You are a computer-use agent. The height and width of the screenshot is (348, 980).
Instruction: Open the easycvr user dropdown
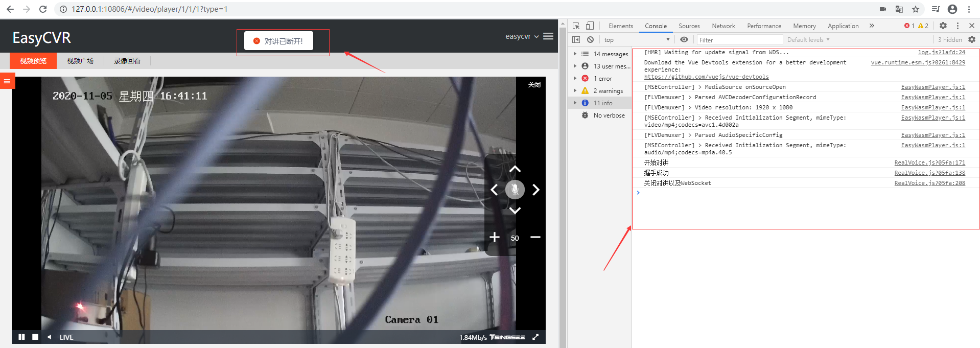click(522, 36)
